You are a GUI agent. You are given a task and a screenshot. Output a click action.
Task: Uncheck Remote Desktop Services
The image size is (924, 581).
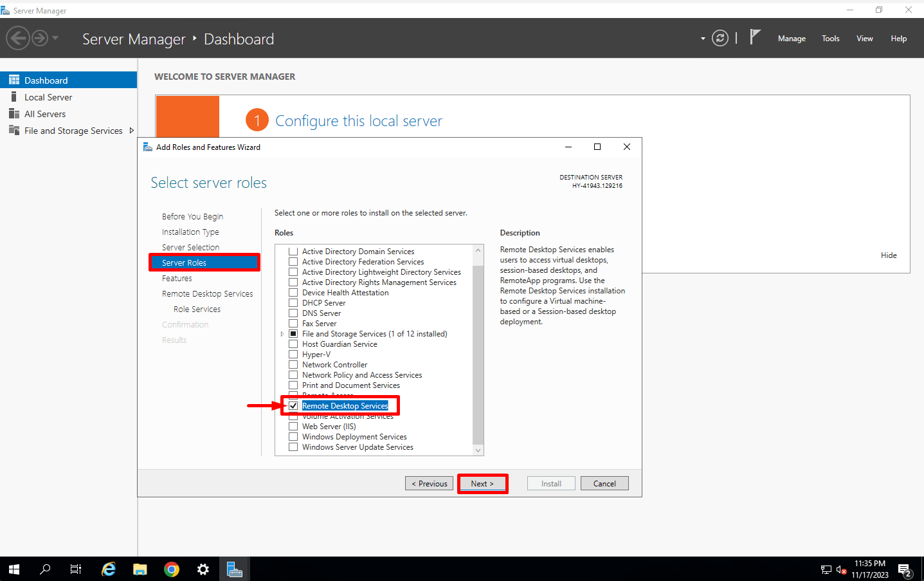click(293, 405)
